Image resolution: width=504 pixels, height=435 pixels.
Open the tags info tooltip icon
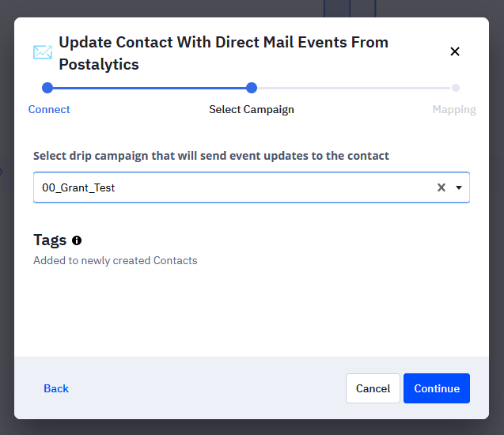click(x=77, y=240)
